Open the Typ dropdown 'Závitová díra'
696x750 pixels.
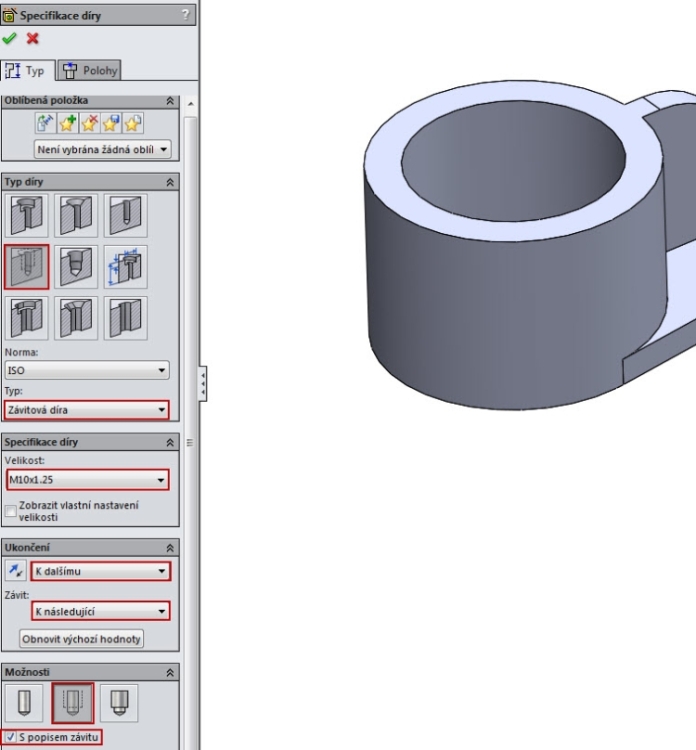[x=87, y=410]
